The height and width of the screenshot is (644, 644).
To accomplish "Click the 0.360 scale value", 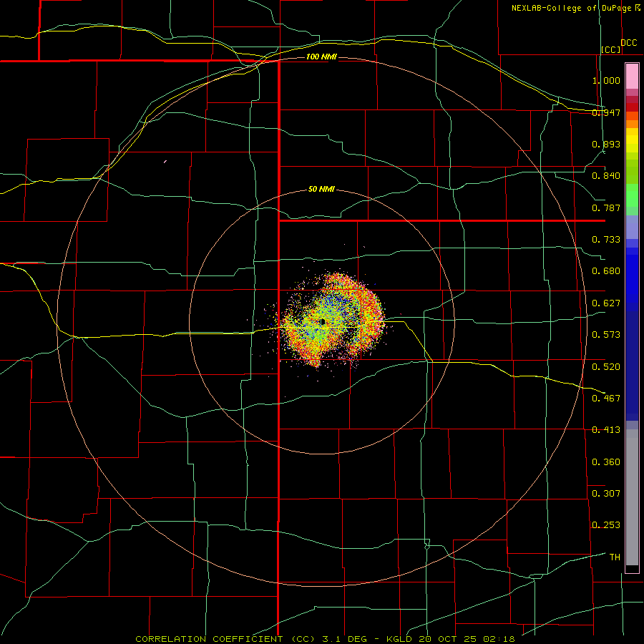I will point(606,462).
